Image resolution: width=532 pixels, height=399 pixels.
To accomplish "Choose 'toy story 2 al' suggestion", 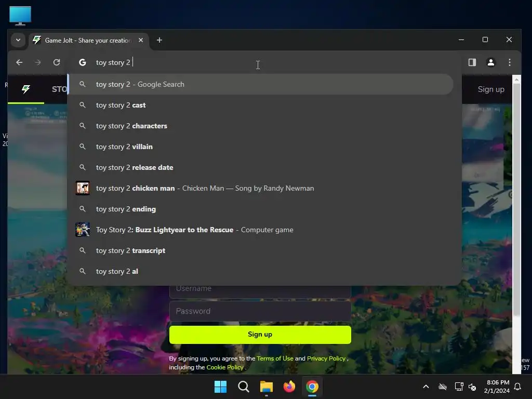I will point(261,271).
